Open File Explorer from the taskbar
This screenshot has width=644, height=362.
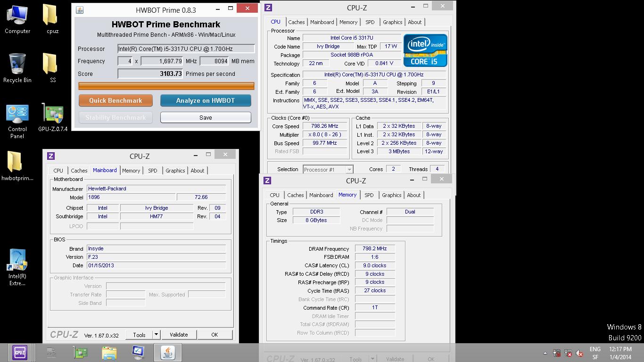pos(109,352)
